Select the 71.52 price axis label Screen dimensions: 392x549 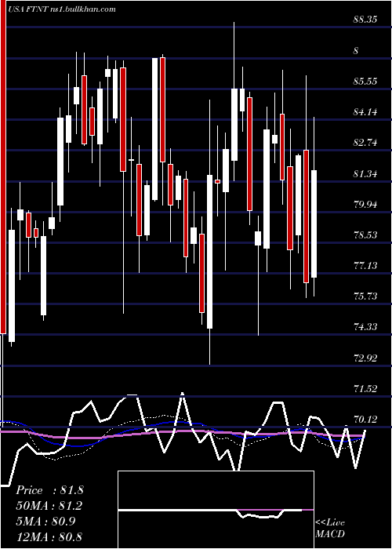(365, 389)
